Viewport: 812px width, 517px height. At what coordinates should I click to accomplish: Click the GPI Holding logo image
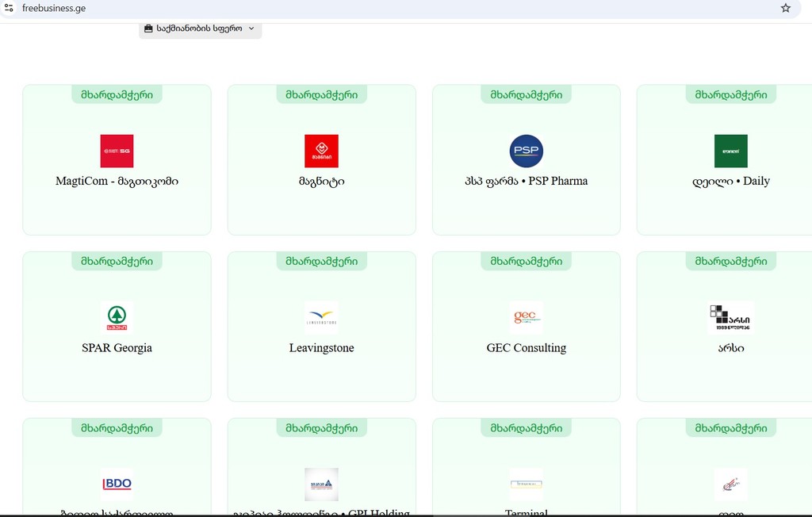[322, 484]
